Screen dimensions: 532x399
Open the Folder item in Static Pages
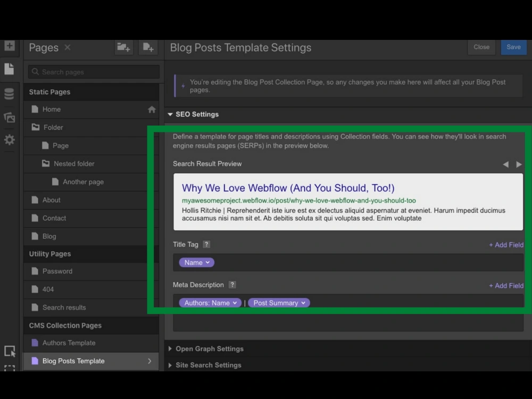click(x=91, y=128)
